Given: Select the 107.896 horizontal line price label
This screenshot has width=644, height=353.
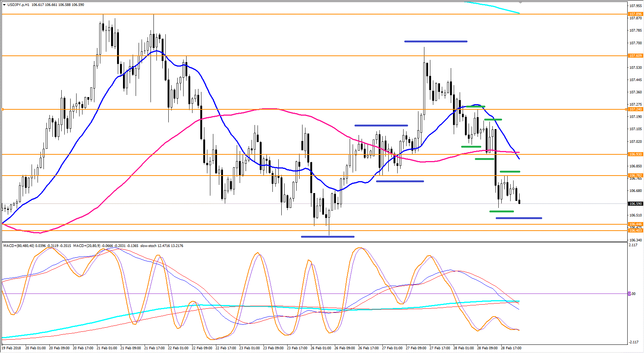Looking at the screenshot, I should click(x=635, y=14).
